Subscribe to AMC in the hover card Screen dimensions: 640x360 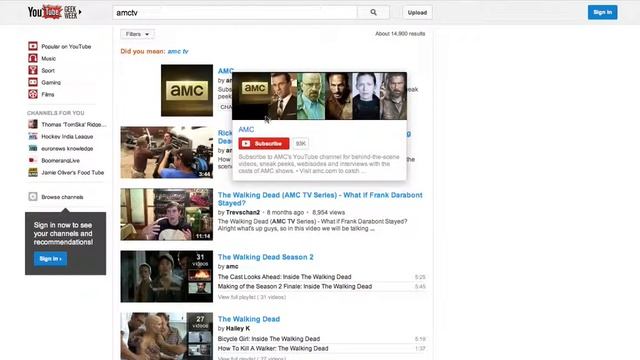click(x=264, y=144)
